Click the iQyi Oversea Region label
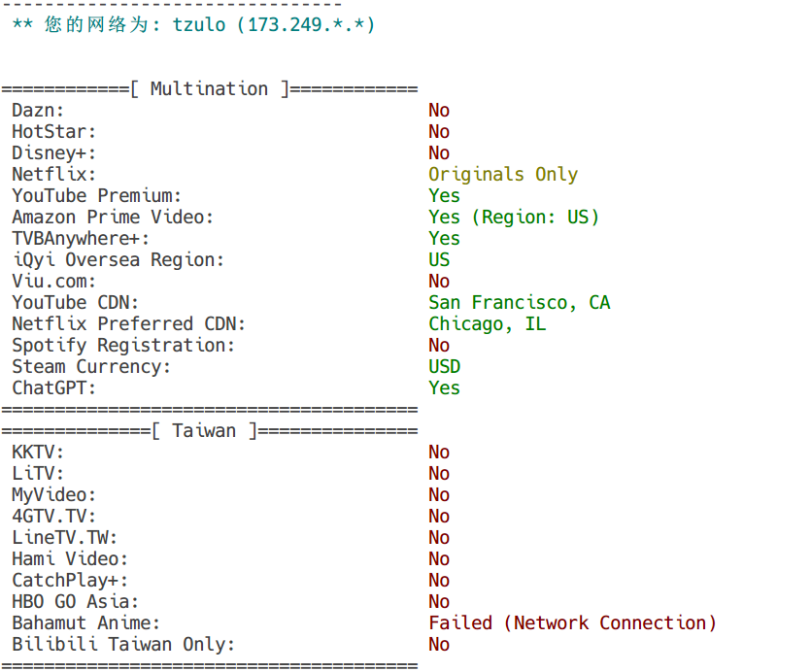This screenshot has width=811, height=672. 118,260
